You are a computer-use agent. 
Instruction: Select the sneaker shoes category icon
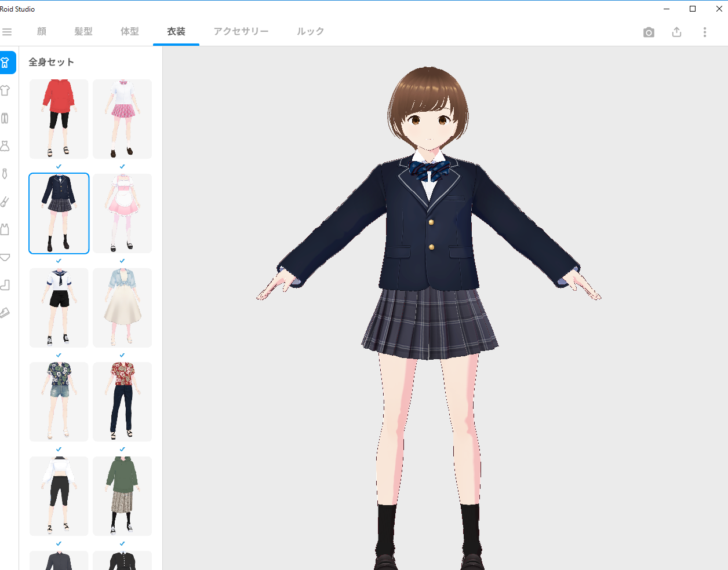[5, 313]
